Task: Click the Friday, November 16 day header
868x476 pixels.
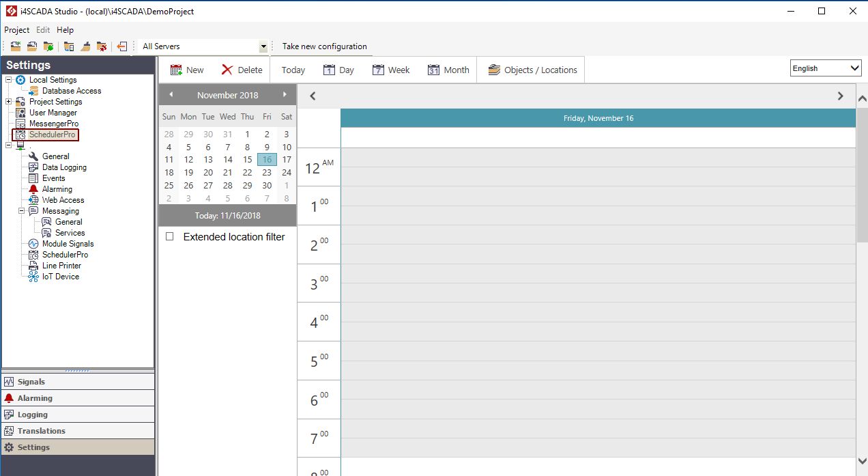Action: pyautogui.click(x=598, y=118)
